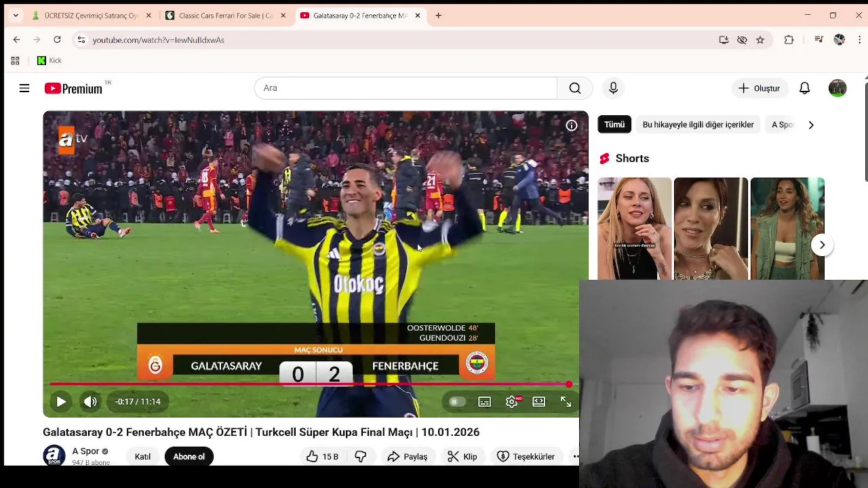Enter full screen mode
The height and width of the screenshot is (488, 868).
coord(566,402)
